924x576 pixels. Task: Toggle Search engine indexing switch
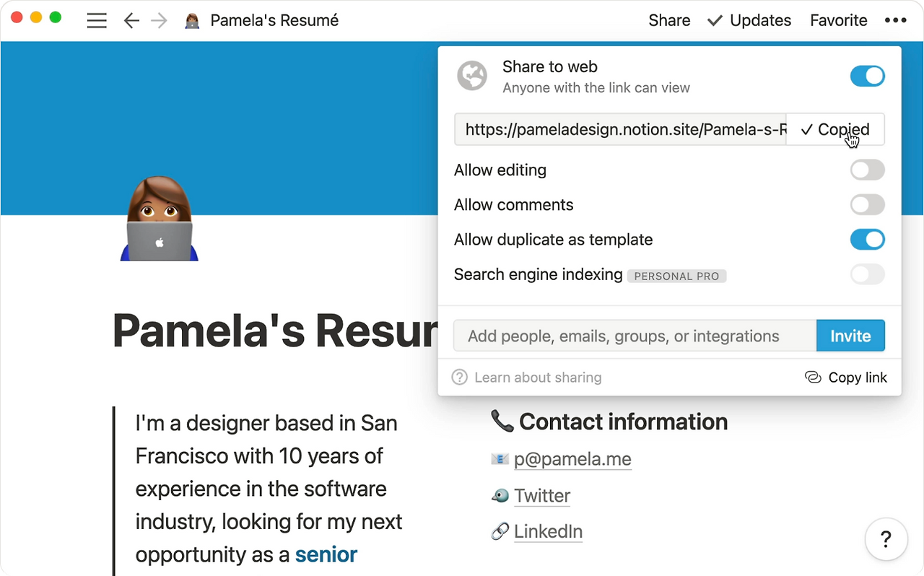867,274
